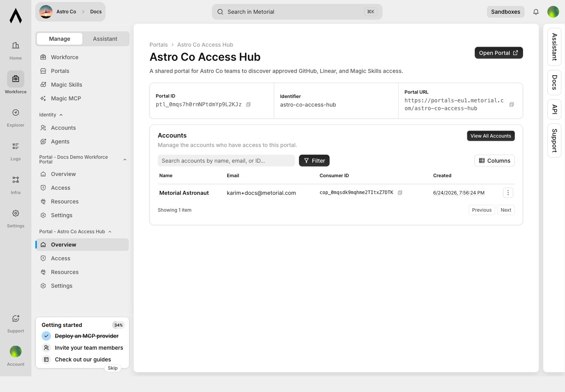Viewport: 565px width, 392px height.
Task: Open the Columns dropdown
Action: tap(494, 161)
